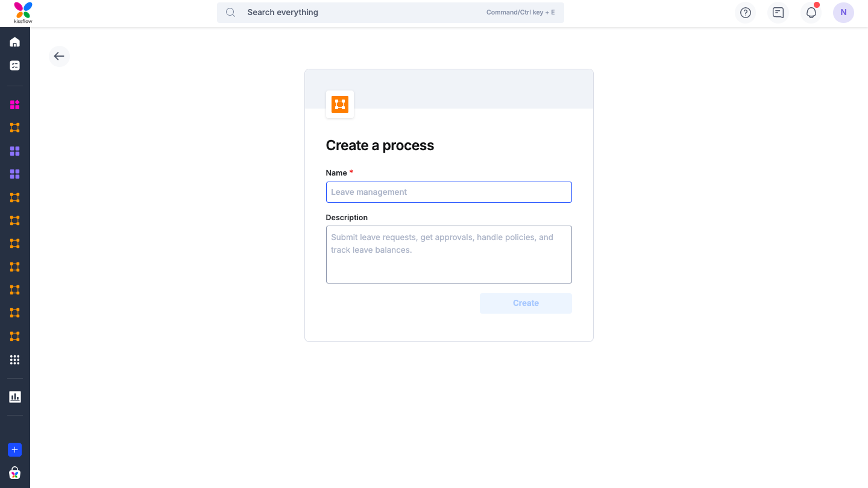The height and width of the screenshot is (488, 868).
Task: Open the marketplace bag icon
Action: pyautogui.click(x=15, y=473)
